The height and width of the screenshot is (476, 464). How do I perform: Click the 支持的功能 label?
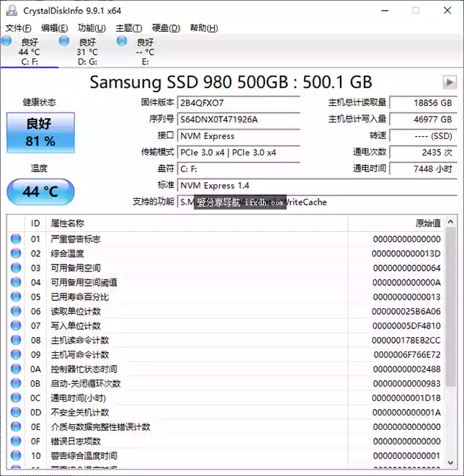[x=153, y=201]
